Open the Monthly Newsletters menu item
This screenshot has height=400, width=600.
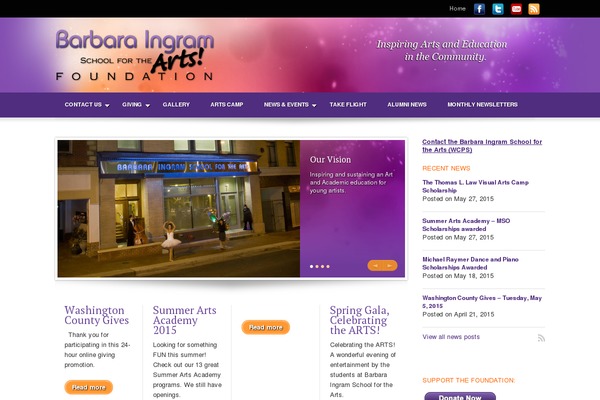pyautogui.click(x=483, y=104)
